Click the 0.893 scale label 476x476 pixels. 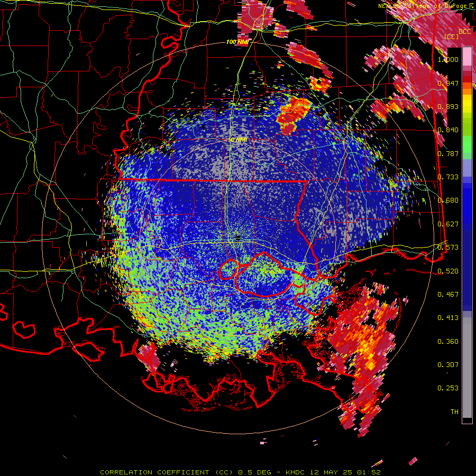point(448,106)
